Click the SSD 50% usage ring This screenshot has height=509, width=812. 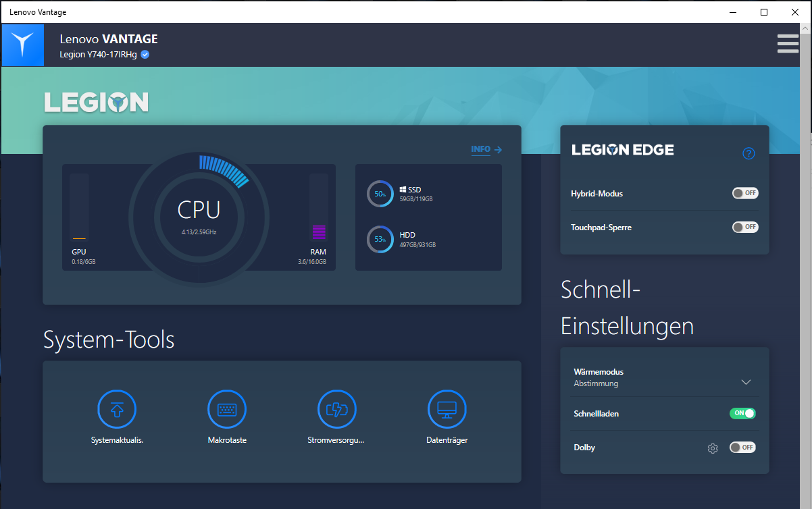tap(380, 194)
